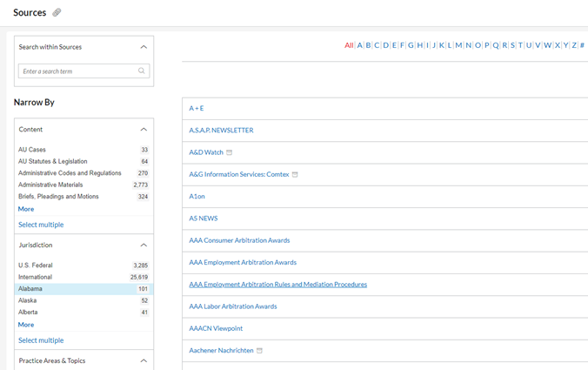Click the search magnifier icon in Search within Sources
The height and width of the screenshot is (370, 588).
pyautogui.click(x=142, y=71)
